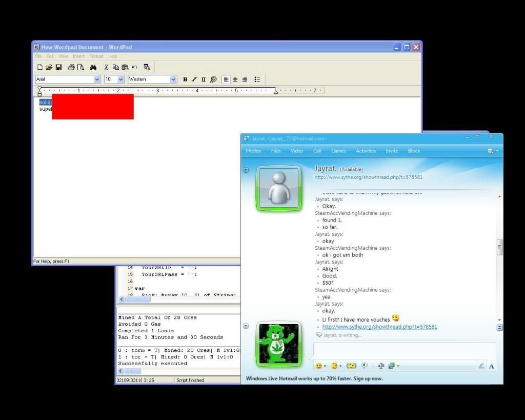Viewport: 525px width, 420px height.
Task: Open a file with WordPad's Open icon
Action: coord(49,67)
